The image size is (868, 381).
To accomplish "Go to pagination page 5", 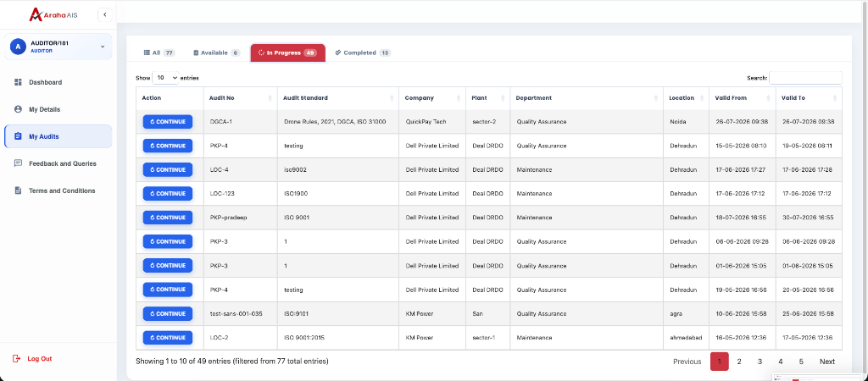I will click(x=801, y=362).
